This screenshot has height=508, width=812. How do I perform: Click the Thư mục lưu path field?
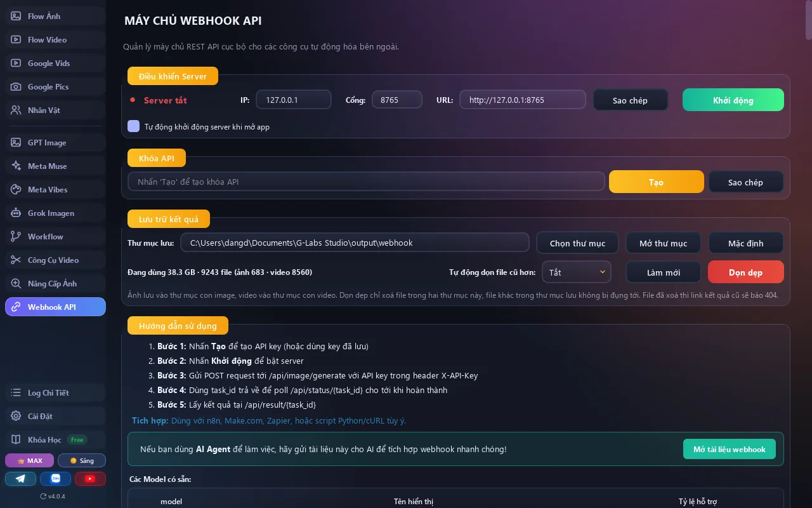(x=355, y=243)
